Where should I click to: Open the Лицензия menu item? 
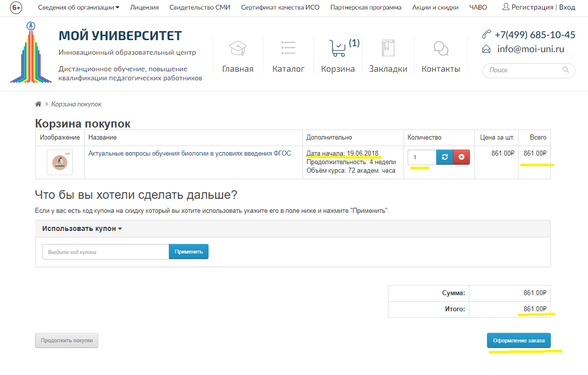point(144,8)
